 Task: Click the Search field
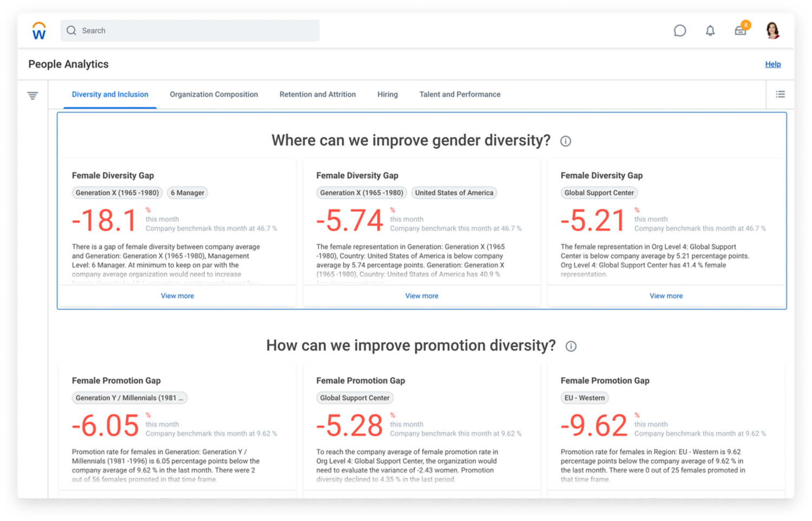tap(189, 30)
